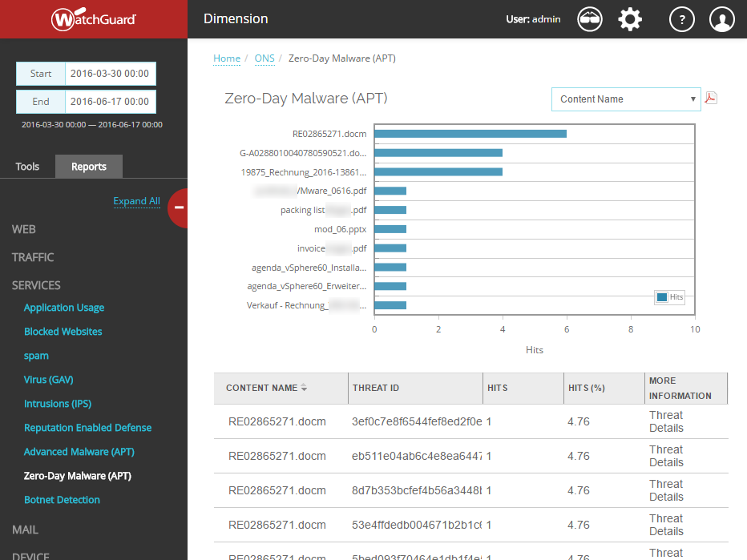Open Blocked Websites report
This screenshot has height=560, width=747.
(63, 332)
